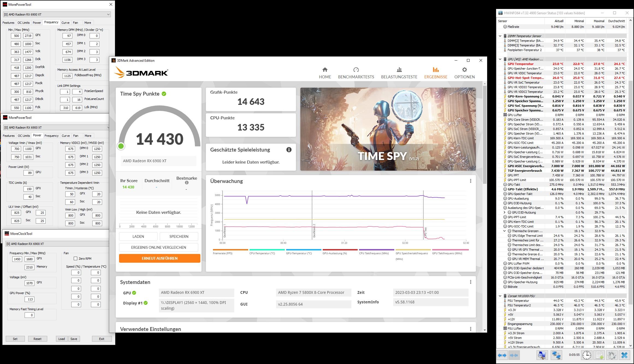Collapse the Corsair HX1000i PSU group
634x364 pixels.
point(500,296)
